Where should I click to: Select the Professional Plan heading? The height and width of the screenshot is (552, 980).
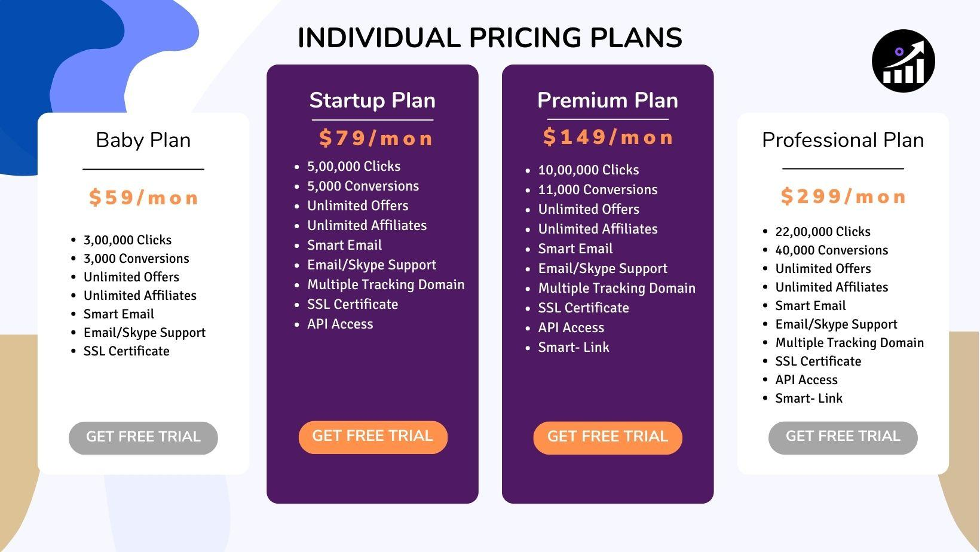point(843,140)
